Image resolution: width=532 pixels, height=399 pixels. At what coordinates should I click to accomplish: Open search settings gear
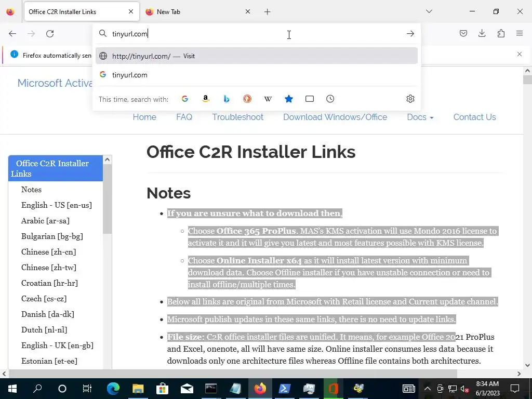click(x=410, y=99)
